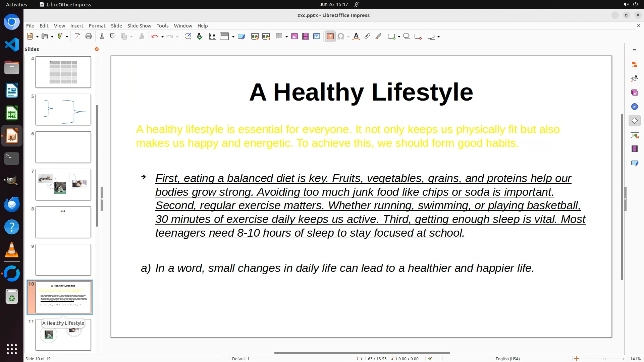Select slide 7 thumbnail with cat images
The height and width of the screenshot is (362, 644).
pyautogui.click(x=63, y=185)
